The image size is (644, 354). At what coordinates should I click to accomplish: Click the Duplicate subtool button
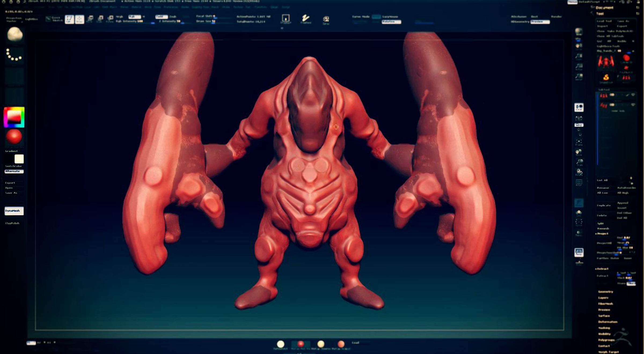604,205
